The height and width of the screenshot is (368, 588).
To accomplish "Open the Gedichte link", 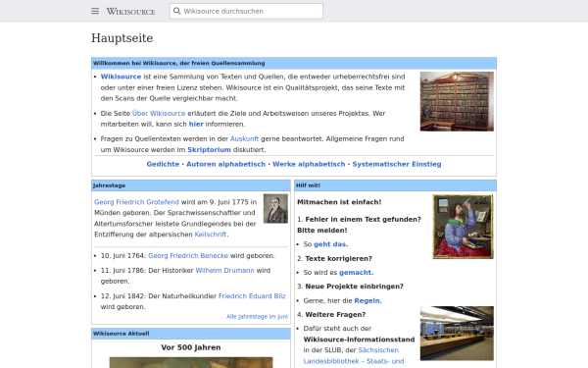I will click(163, 164).
